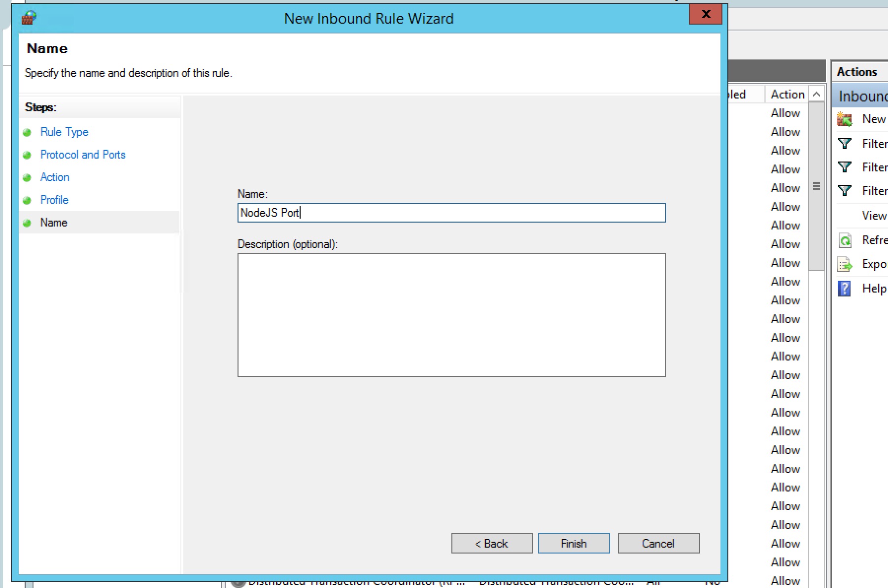Screen dimensions: 888x588
Task: Close the wizard with the red X
Action: (705, 14)
